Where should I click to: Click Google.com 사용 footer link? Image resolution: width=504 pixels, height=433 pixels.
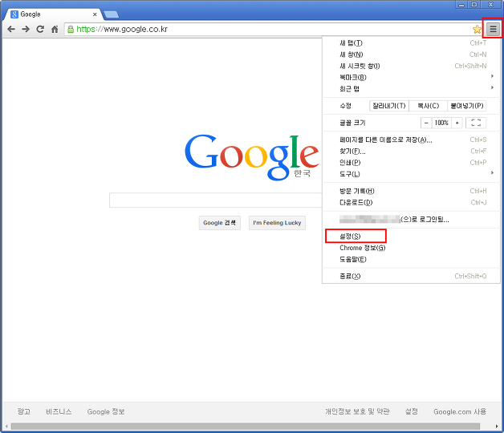click(460, 411)
